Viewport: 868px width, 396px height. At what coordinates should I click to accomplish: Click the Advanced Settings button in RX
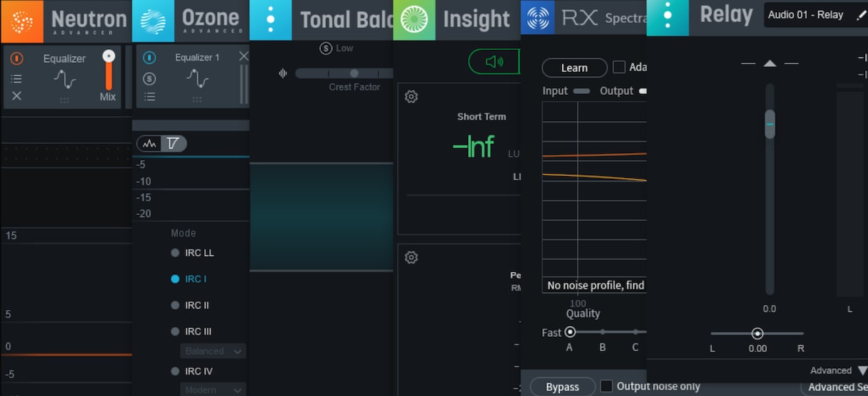(x=834, y=387)
